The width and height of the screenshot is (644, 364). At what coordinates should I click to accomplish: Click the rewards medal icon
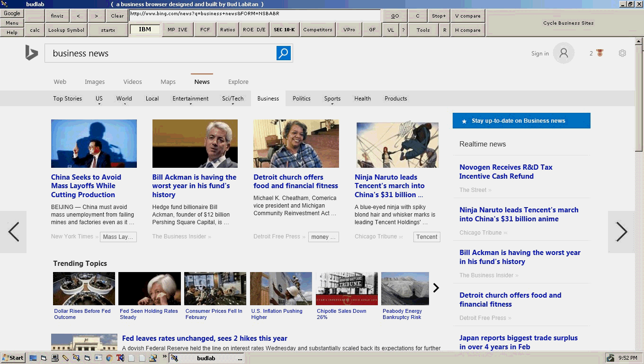coord(600,53)
